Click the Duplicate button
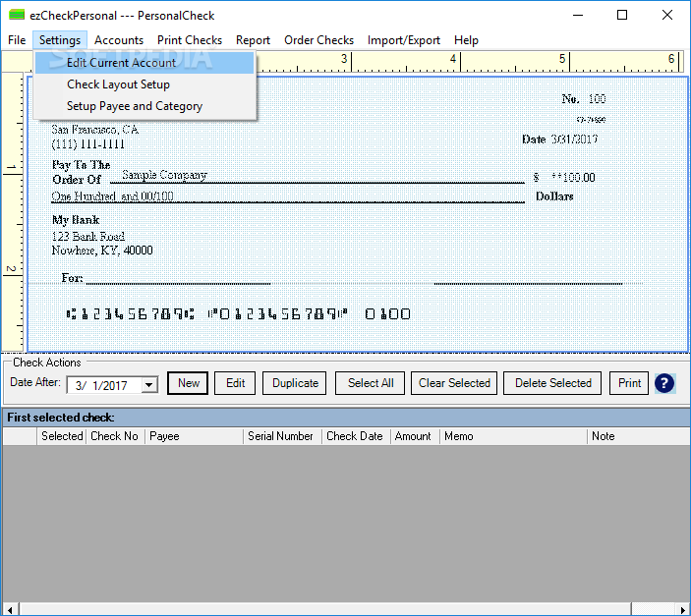Viewport: 691px width, 616px height. click(294, 383)
